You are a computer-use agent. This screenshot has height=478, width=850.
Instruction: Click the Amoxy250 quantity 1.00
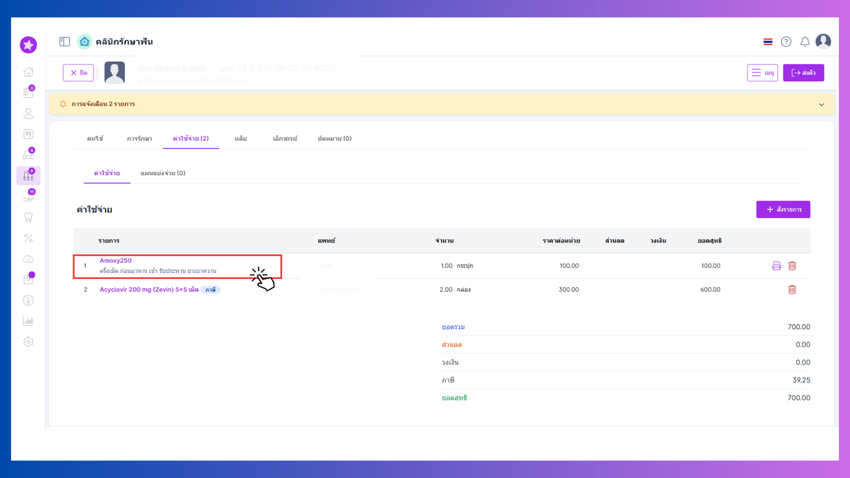point(446,266)
